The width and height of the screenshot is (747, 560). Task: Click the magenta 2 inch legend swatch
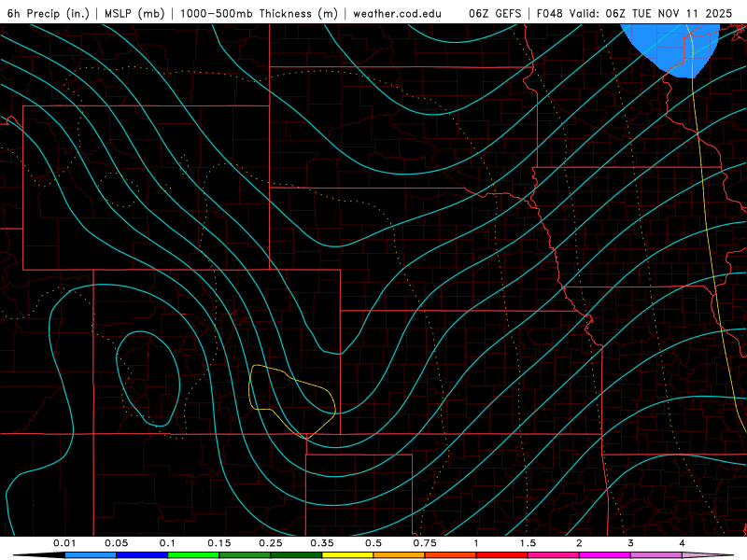tap(605, 555)
